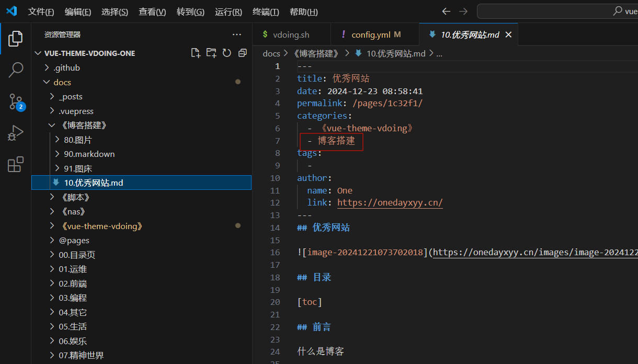Click the 什么是博客 text line
This screenshot has height=364, width=638.
pyautogui.click(x=321, y=351)
